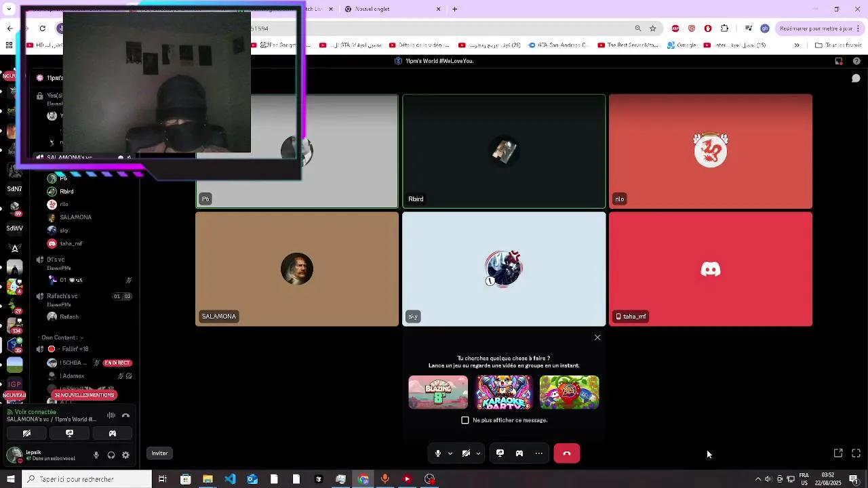Open camera options arrow in call bar

tap(478, 453)
